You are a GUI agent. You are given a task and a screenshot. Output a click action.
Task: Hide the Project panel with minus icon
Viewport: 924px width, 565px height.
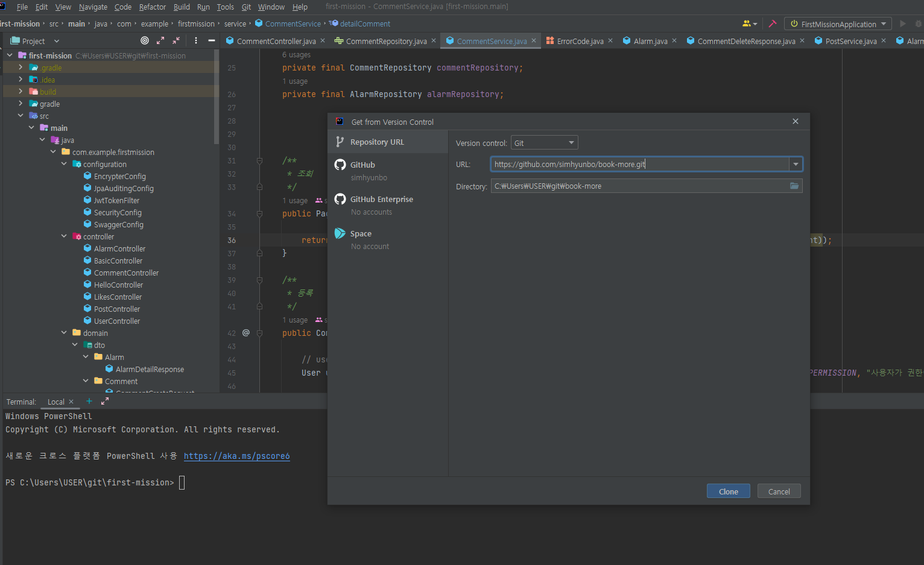pos(212,40)
